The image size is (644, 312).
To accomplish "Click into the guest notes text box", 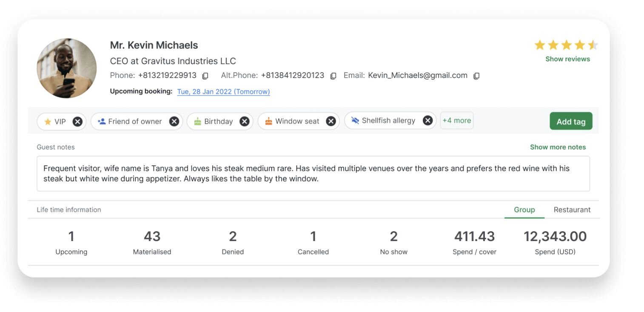I will 313,174.
